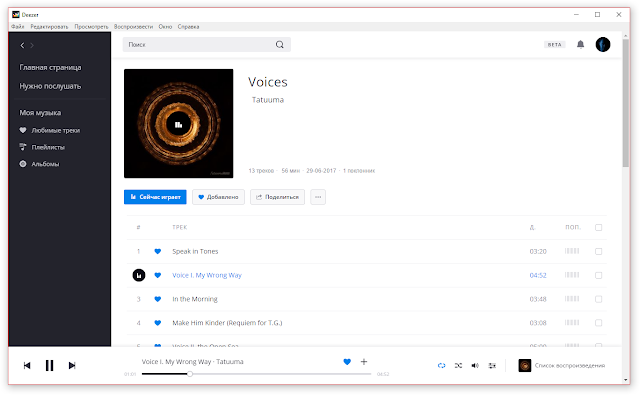Go back with the left navigation arrow
The height and width of the screenshot is (395, 640).
(x=22, y=45)
